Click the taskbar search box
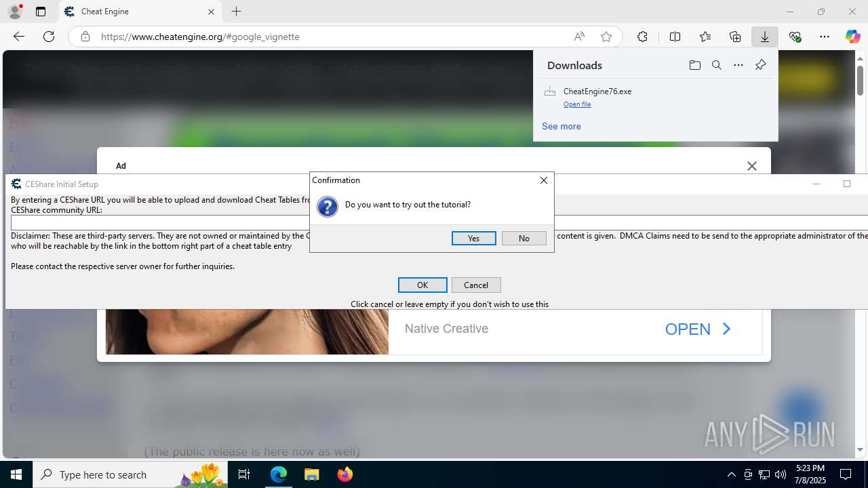This screenshot has width=868, height=488. [130, 474]
